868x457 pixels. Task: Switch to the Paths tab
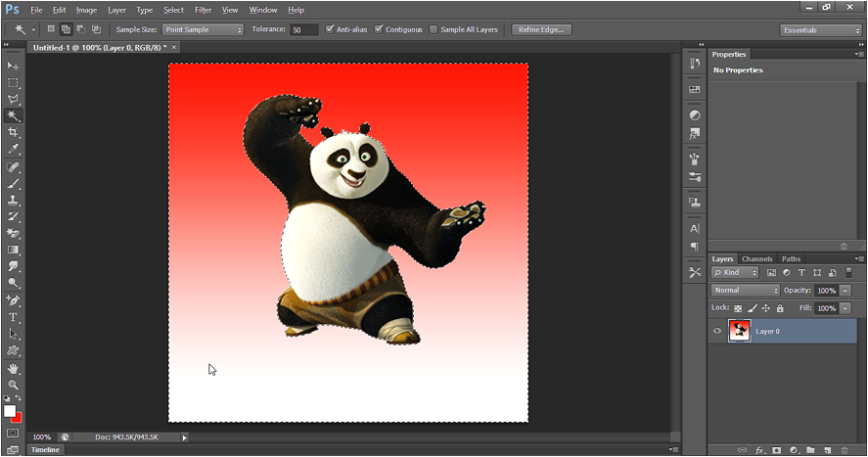pyautogui.click(x=791, y=259)
